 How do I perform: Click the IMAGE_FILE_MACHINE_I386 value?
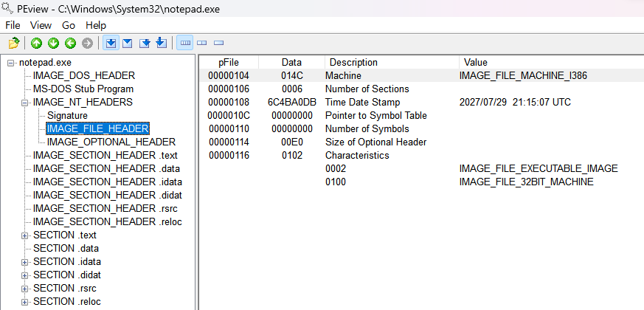(x=523, y=75)
